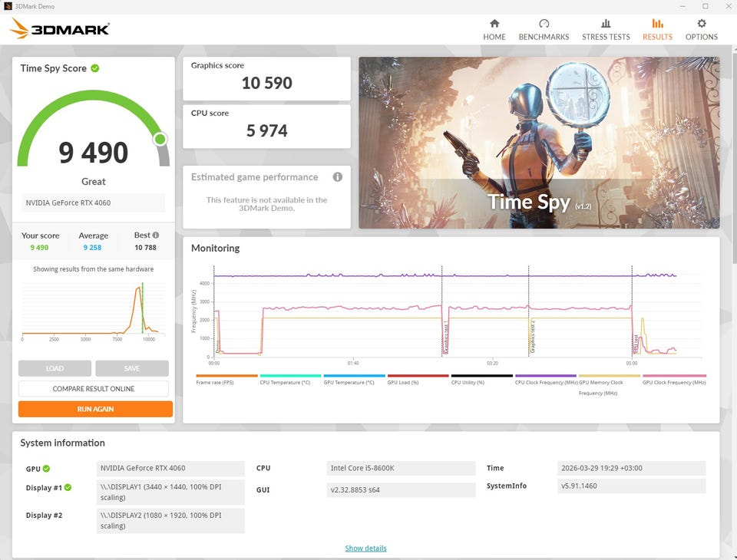Click the score distribution histogram chart
The width and height of the screenshot is (737, 560).
[x=93, y=311]
